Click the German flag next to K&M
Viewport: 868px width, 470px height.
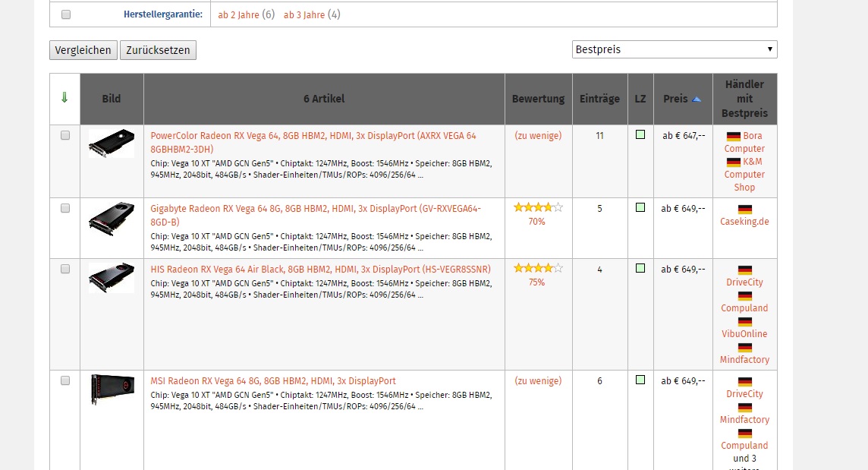734,162
